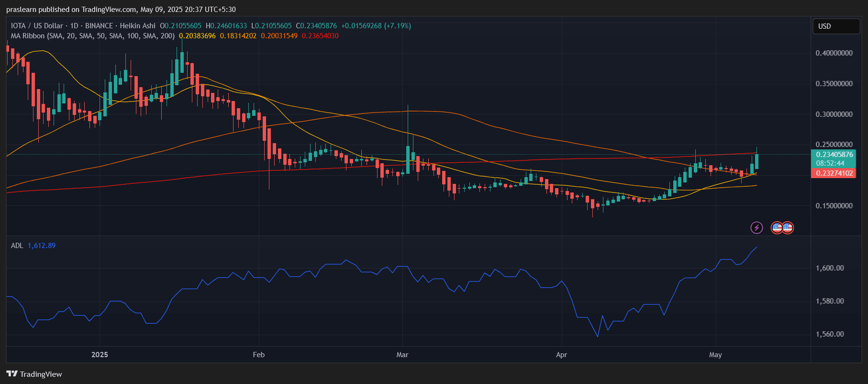Click the red SMA 200 value 0.23654030
This screenshot has width=868, height=384.
320,36
